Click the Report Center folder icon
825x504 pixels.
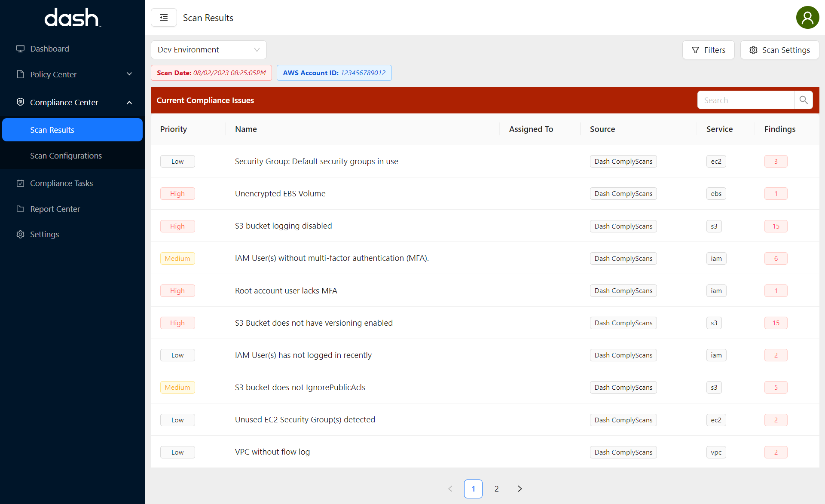click(20, 209)
